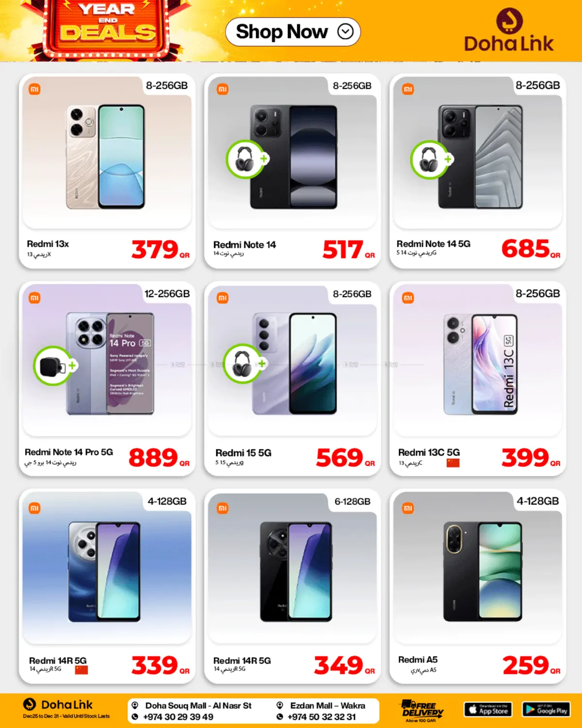Click the Mi logo on Redmi 13x card

click(x=34, y=89)
